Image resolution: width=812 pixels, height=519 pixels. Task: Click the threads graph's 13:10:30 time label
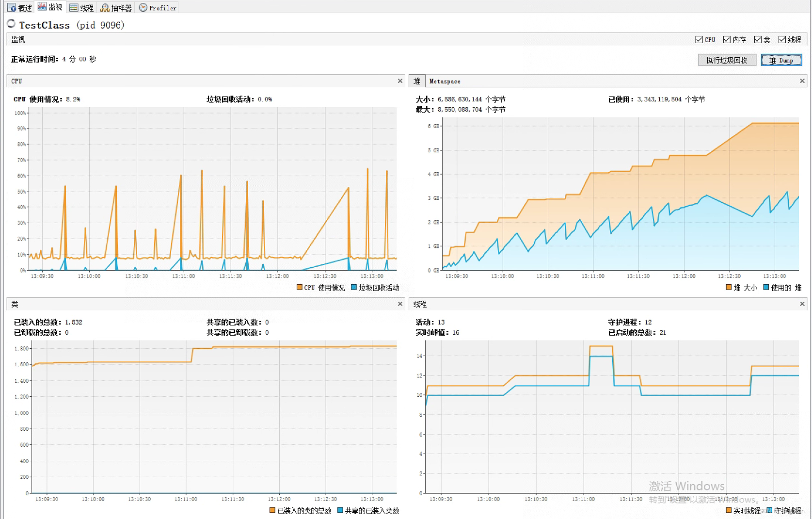coord(536,499)
